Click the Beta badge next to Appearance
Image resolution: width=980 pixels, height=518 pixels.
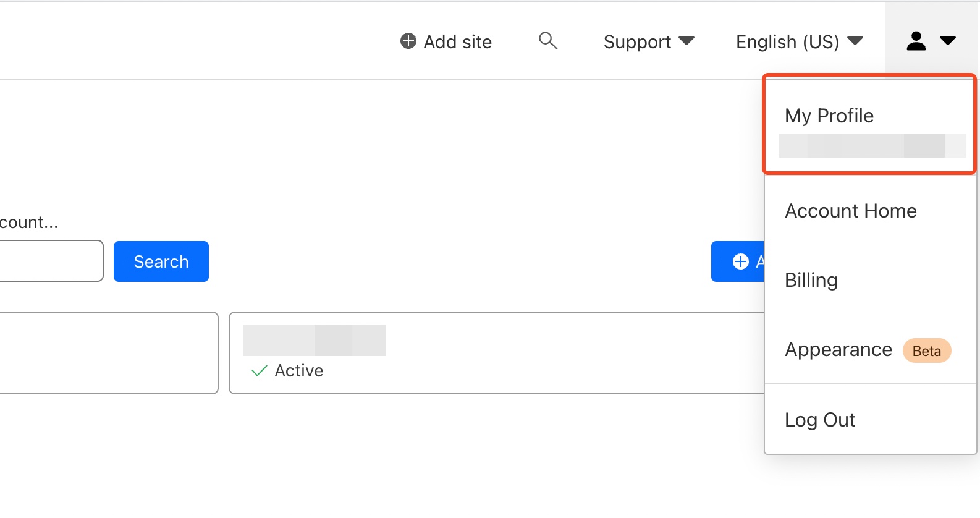926,351
